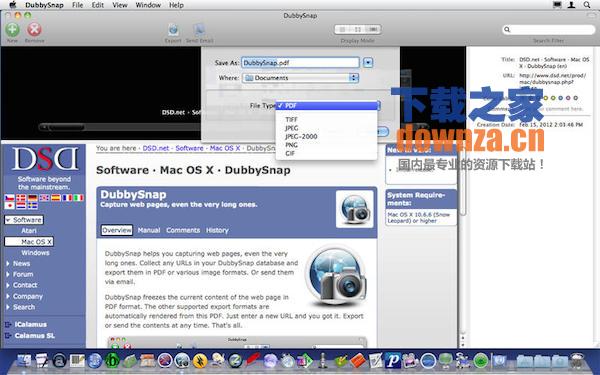Screen dimensions: 600x375
Task: Switch to the History tab
Action: click(217, 230)
